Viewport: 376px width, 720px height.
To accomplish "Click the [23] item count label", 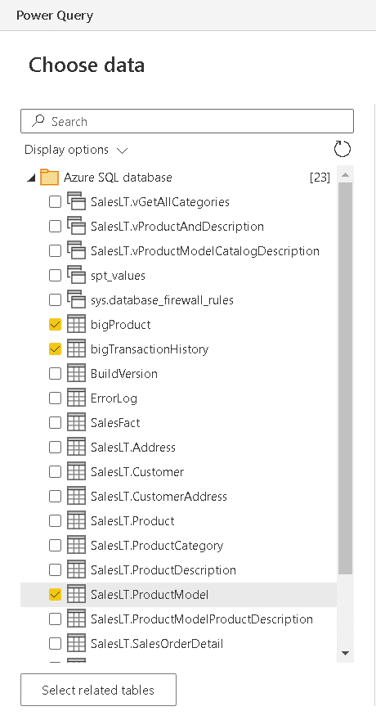I will pyautogui.click(x=320, y=177).
